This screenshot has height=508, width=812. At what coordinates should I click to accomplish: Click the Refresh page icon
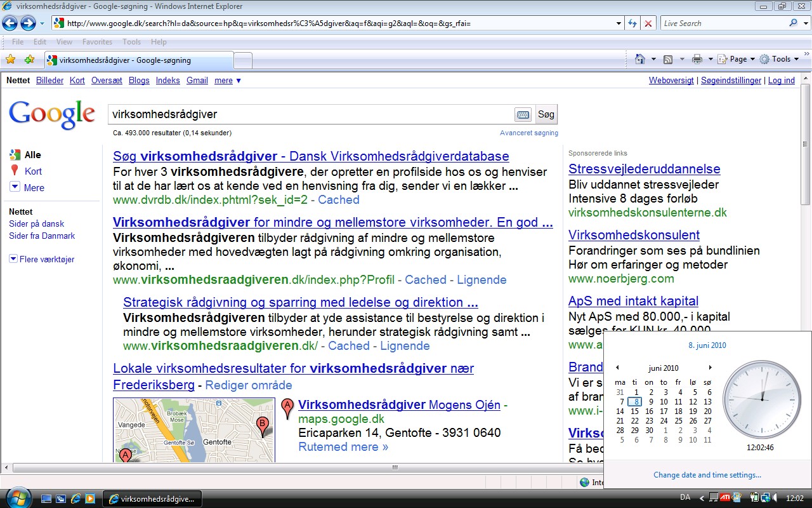(632, 23)
